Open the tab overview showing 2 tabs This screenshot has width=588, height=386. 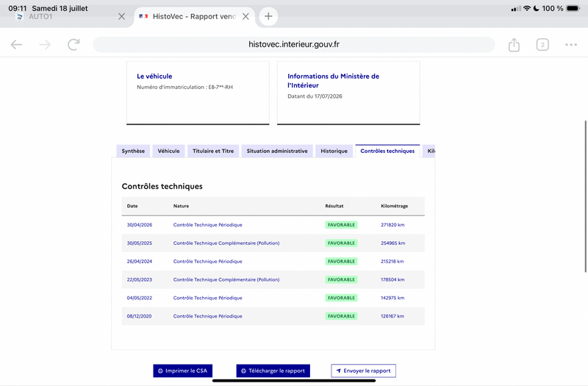click(x=542, y=45)
